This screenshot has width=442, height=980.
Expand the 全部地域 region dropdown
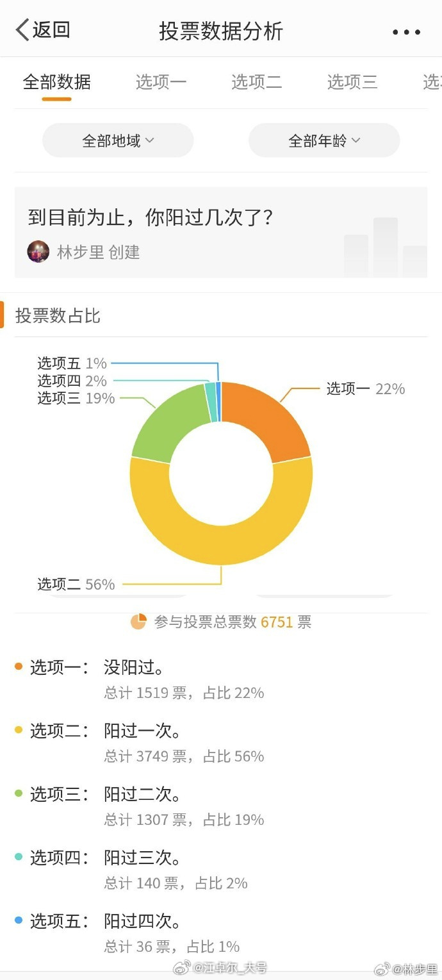coord(118,140)
